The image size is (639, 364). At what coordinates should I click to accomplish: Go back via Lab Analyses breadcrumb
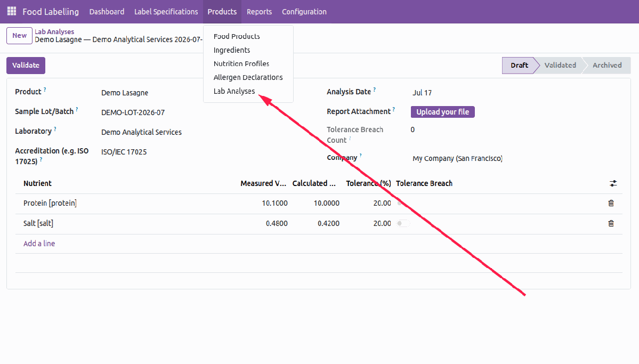click(54, 31)
